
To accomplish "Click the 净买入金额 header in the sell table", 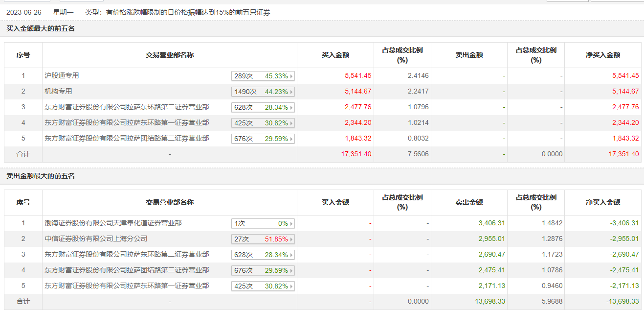I will tap(603, 202).
